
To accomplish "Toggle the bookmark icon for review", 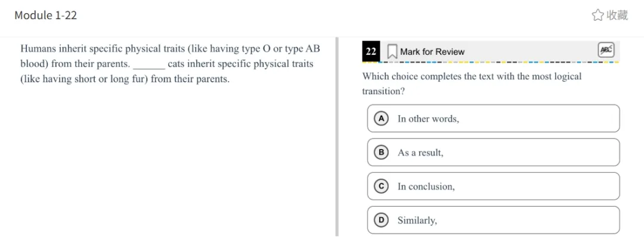I will [x=392, y=52].
